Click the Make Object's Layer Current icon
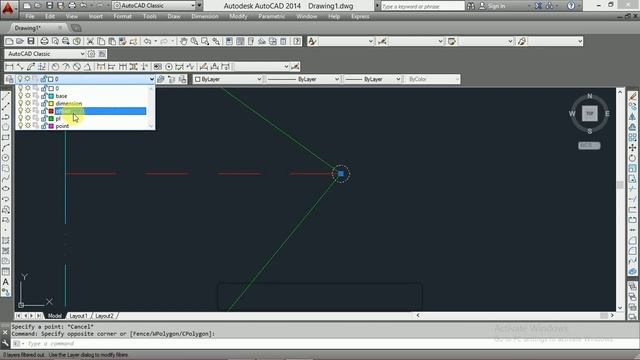 (x=161, y=79)
